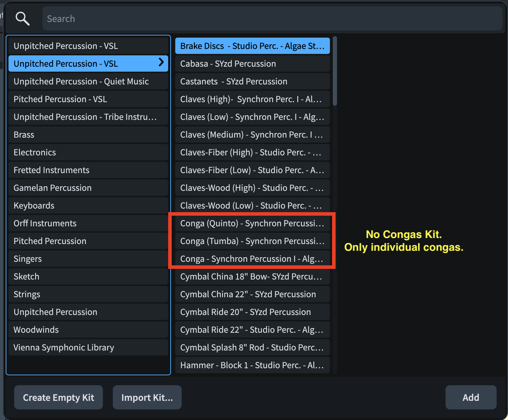Click into the Search input field
This screenshot has height=420, width=508.
point(272,18)
